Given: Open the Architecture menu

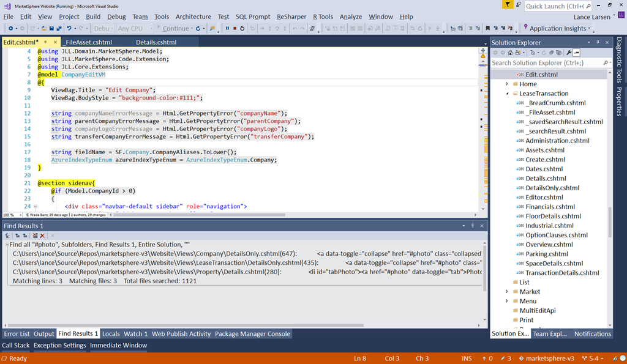Looking at the screenshot, I should point(193,17).
